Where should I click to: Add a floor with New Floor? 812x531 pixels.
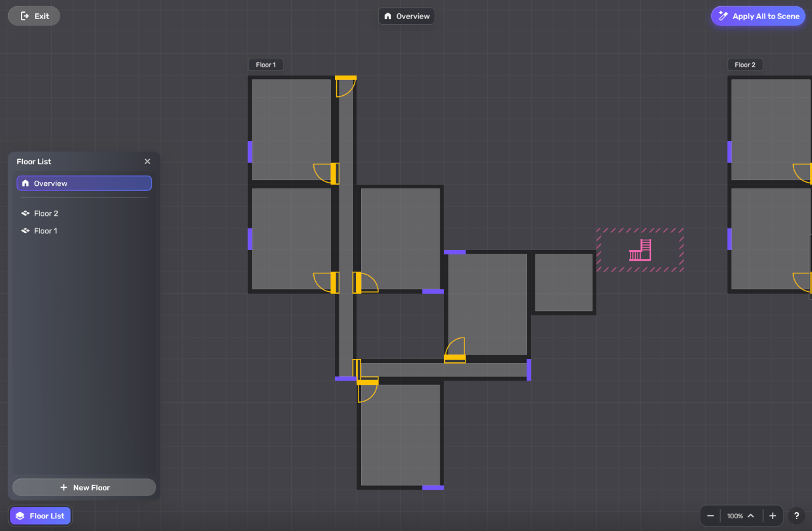pos(84,487)
